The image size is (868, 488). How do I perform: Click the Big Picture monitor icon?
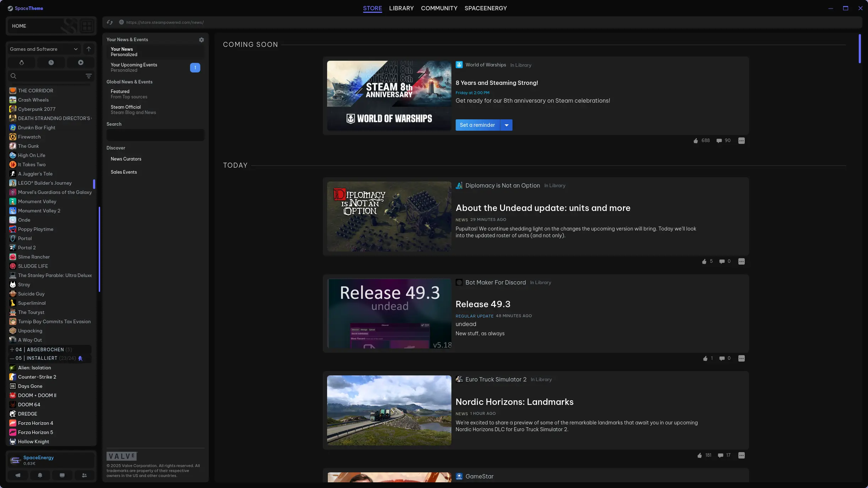(62, 475)
